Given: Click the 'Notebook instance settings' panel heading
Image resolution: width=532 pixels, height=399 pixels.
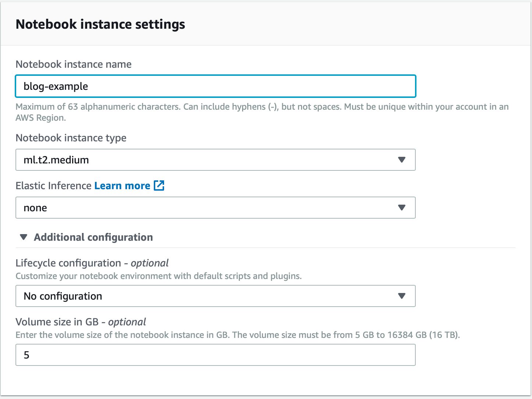Looking at the screenshot, I should (100, 24).
